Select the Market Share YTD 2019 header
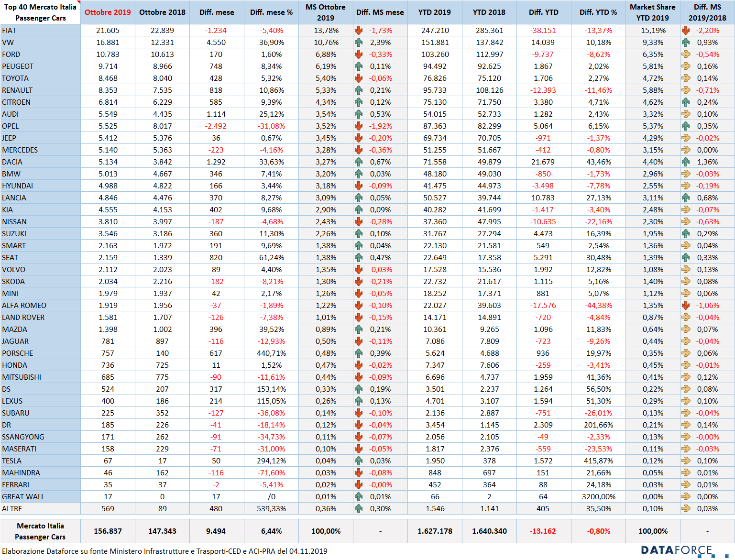735x560 pixels. pyautogui.click(x=653, y=12)
